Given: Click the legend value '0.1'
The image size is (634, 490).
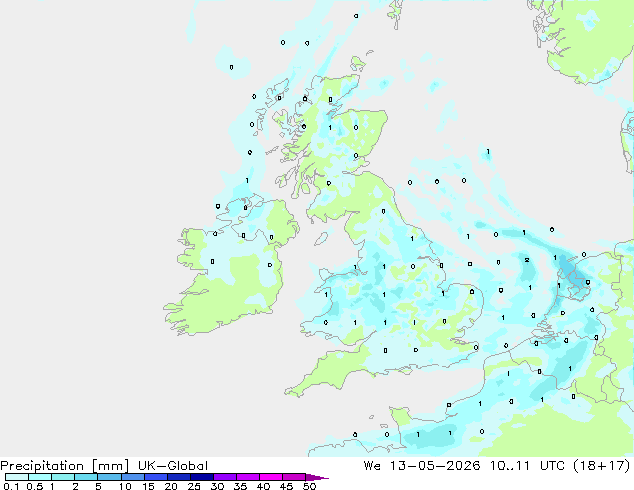Looking at the screenshot, I should (11, 486).
